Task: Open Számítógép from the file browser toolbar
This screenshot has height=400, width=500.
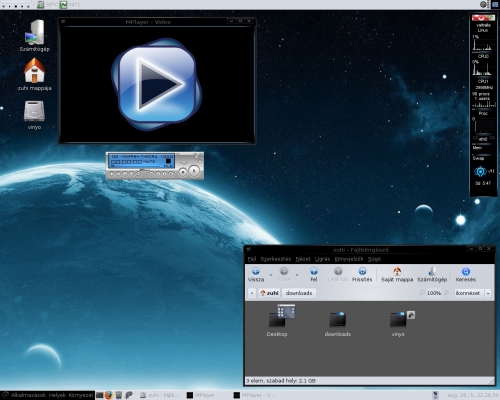Action: point(432,274)
